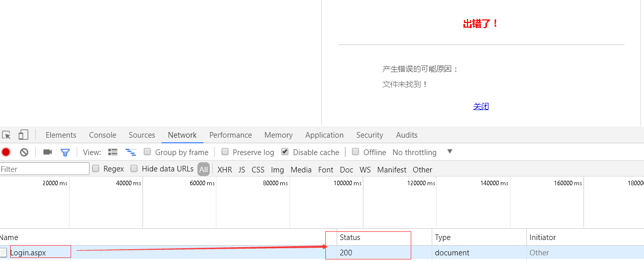The height and width of the screenshot is (261, 644).
Task: Enable the Preserve log checkbox
Action: (225, 152)
